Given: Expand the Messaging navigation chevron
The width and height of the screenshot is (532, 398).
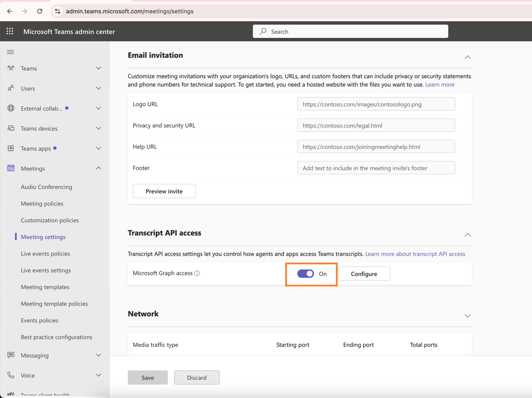Looking at the screenshot, I should (98, 355).
